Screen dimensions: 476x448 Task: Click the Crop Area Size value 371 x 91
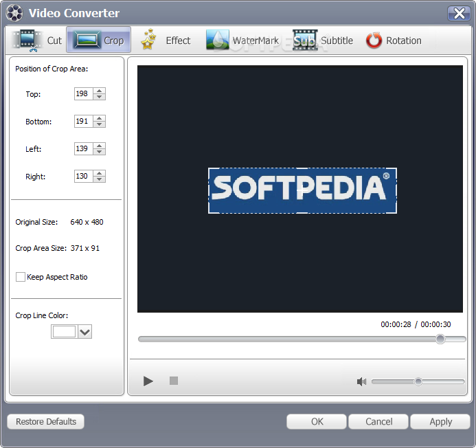tap(85, 248)
